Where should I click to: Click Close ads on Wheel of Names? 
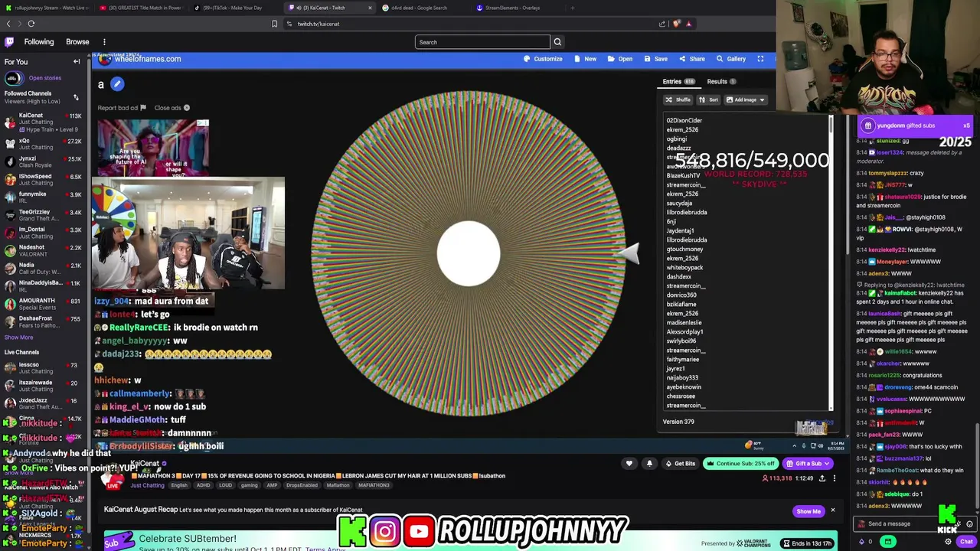click(171, 108)
